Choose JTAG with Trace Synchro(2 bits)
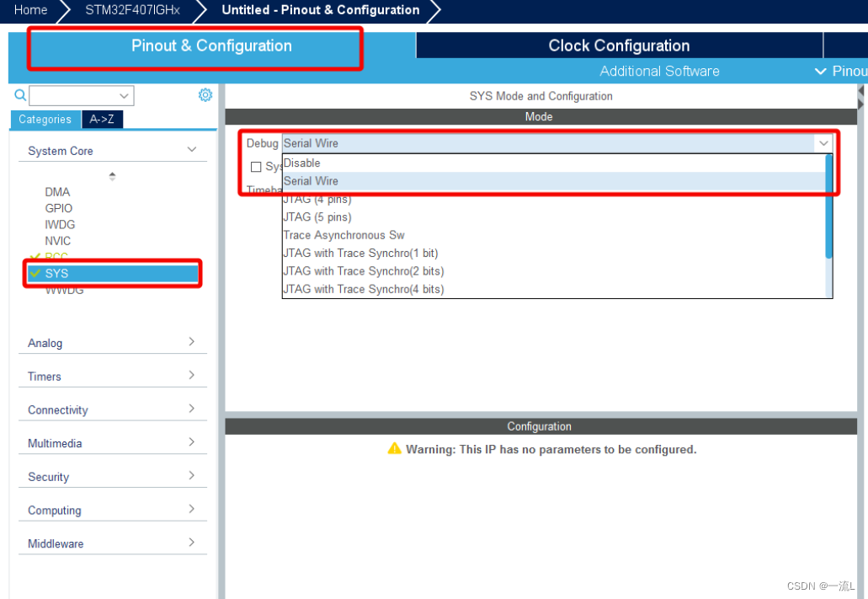868x599 pixels. (x=554, y=271)
